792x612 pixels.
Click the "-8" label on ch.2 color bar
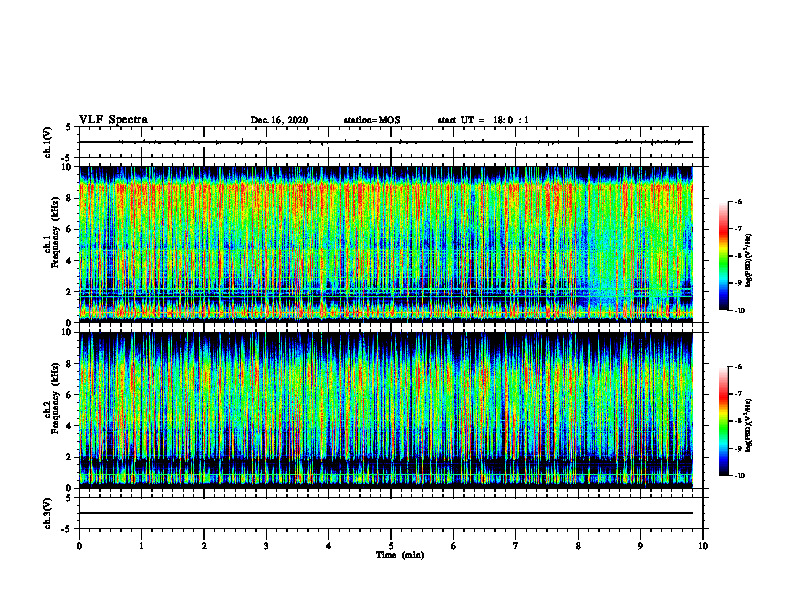tap(738, 421)
